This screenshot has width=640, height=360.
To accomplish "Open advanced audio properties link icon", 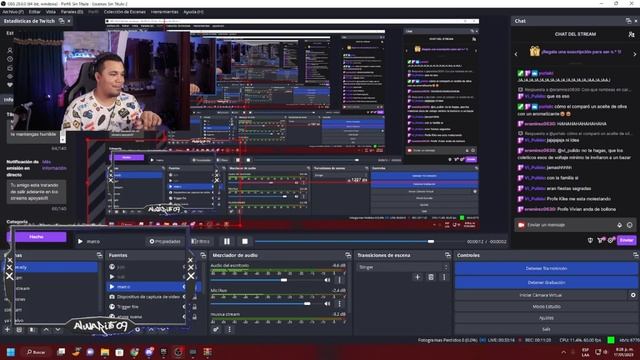I will 216,329.
